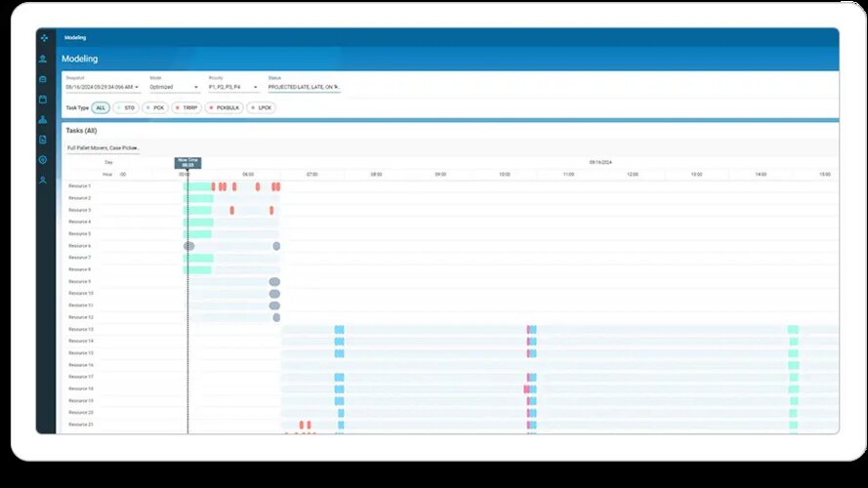This screenshot has width=868, height=488.
Task: Open the Mode dropdown showing Optimized
Action: [174, 87]
